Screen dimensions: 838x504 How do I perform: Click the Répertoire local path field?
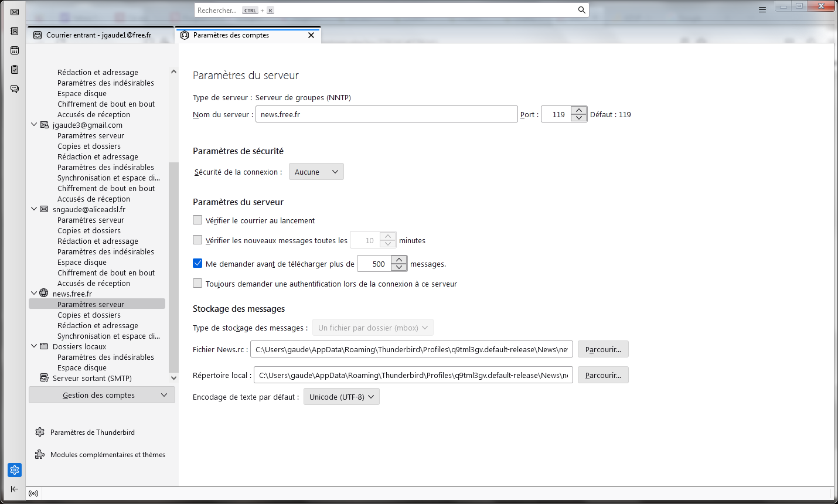(x=413, y=375)
